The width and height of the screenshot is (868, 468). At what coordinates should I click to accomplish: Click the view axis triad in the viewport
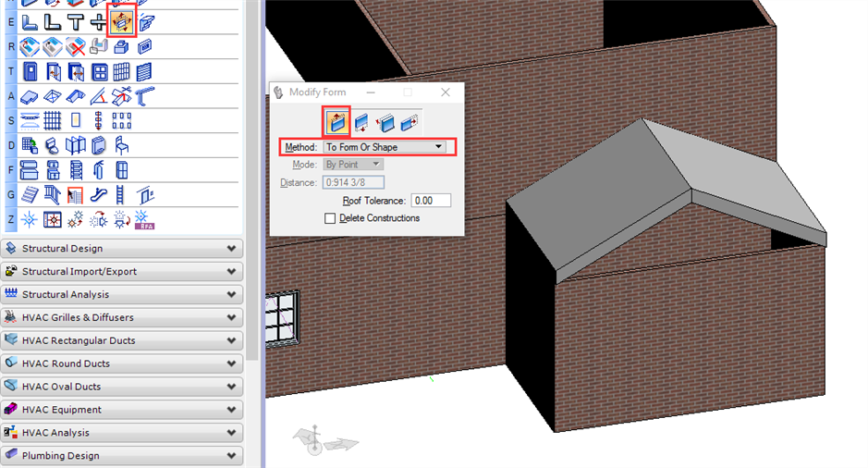324,441
